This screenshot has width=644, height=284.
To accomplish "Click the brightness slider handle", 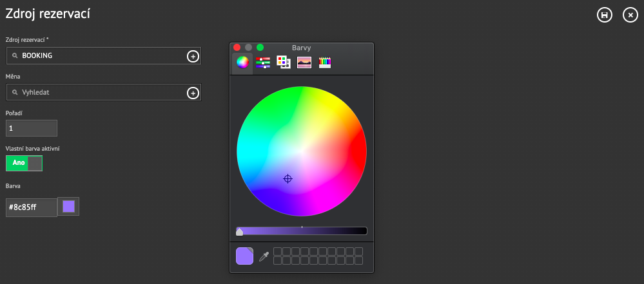I will 239,231.
